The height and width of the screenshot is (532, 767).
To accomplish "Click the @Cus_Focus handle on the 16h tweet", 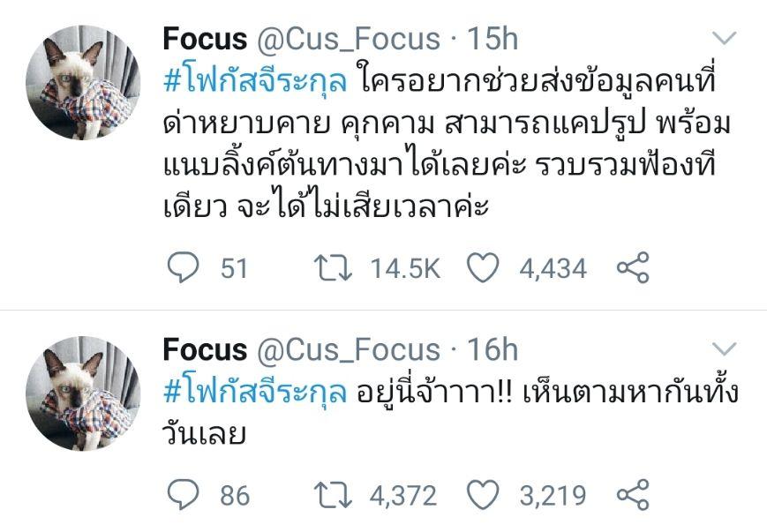I will (x=348, y=350).
